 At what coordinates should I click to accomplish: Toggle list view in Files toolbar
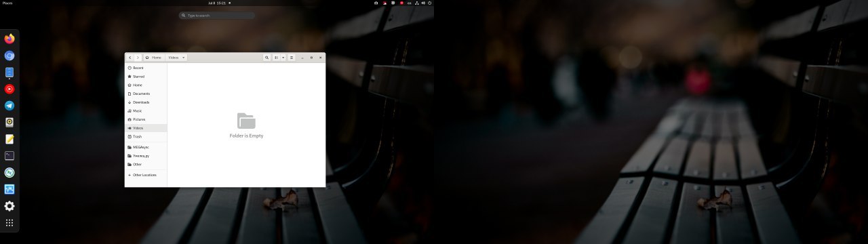[276, 58]
